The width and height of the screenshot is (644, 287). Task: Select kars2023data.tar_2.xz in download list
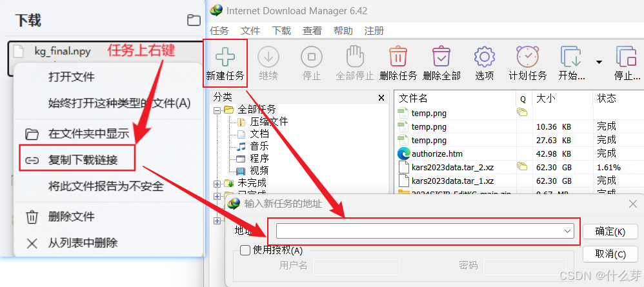519,167
